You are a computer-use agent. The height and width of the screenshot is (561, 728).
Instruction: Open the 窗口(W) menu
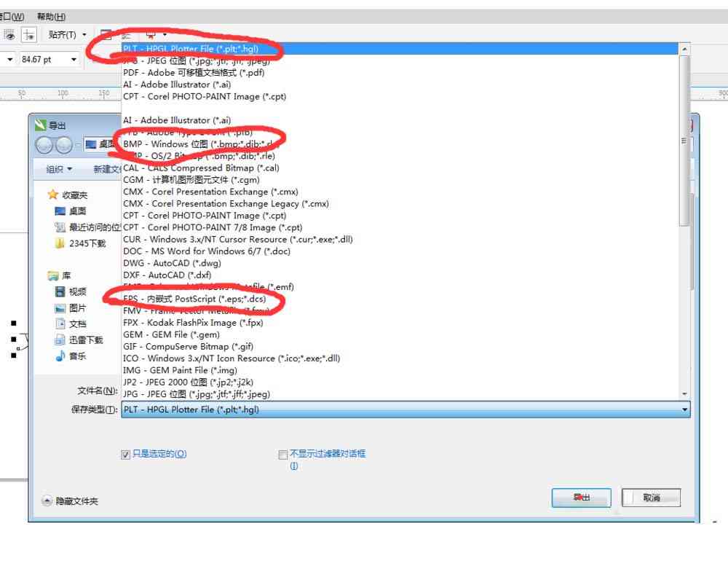[x=12, y=17]
